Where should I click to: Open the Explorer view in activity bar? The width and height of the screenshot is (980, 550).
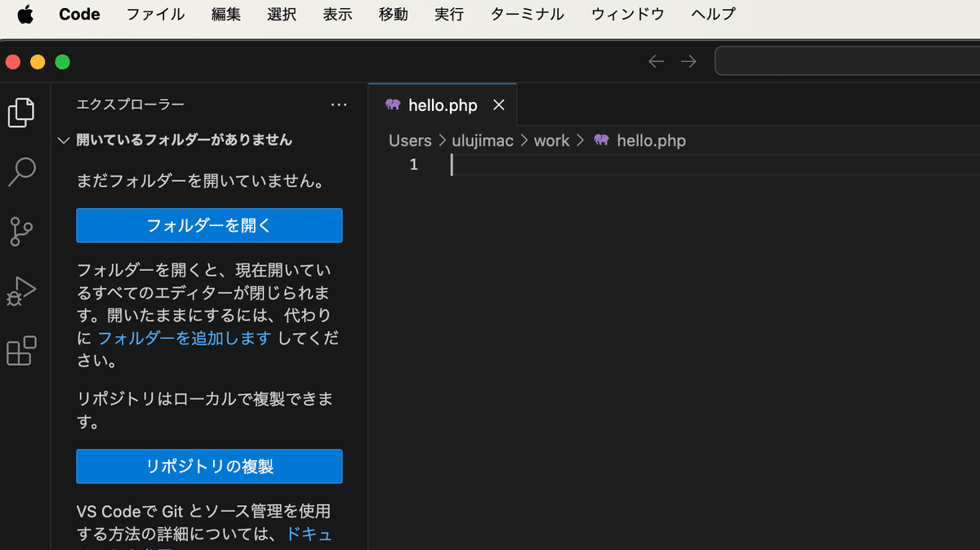pyautogui.click(x=21, y=113)
